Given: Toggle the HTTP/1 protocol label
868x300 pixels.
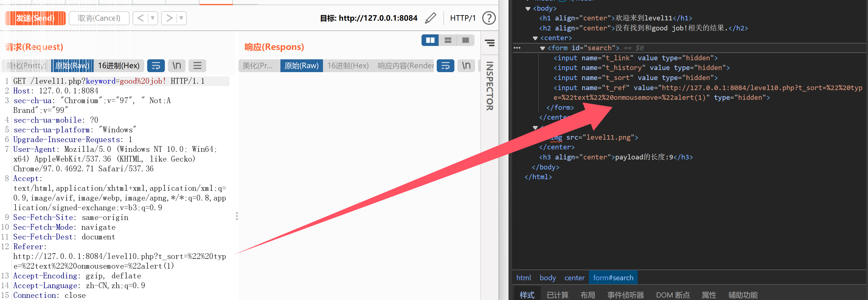Looking at the screenshot, I should point(463,18).
